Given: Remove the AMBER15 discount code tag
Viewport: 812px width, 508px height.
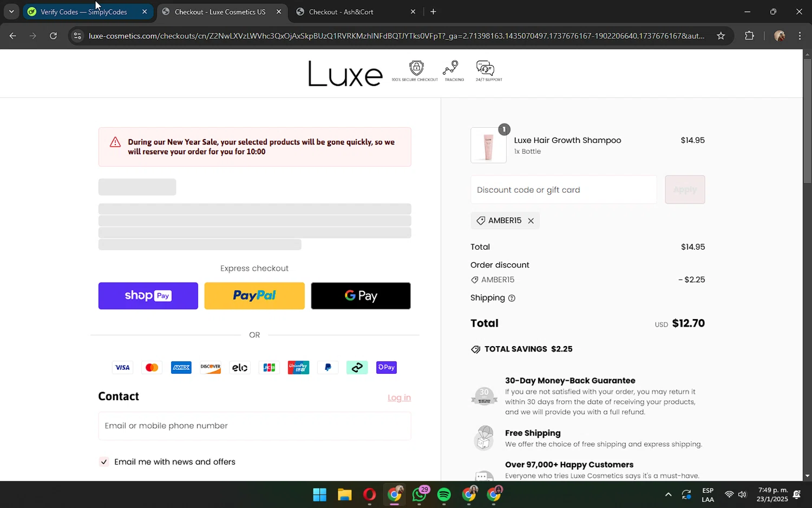Looking at the screenshot, I should [x=531, y=220].
